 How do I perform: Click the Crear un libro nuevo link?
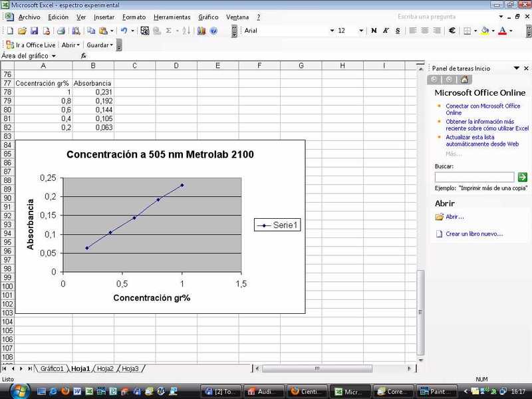tap(475, 234)
